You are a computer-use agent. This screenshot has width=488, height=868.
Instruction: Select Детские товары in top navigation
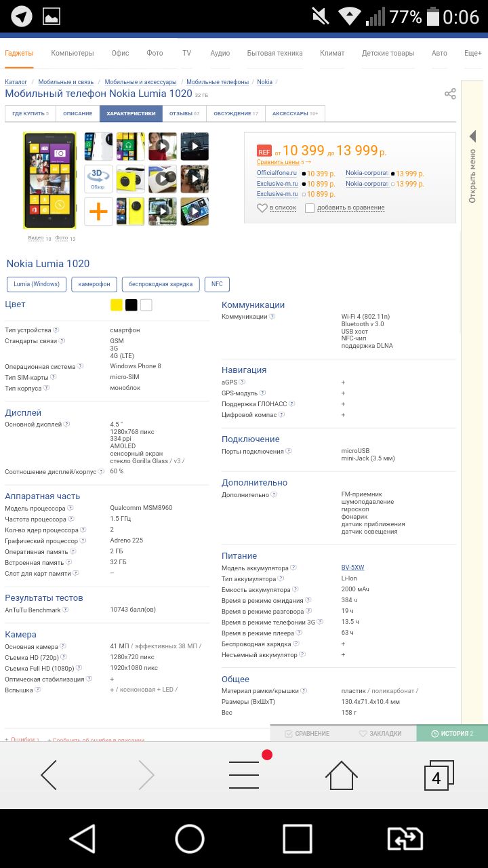(388, 53)
